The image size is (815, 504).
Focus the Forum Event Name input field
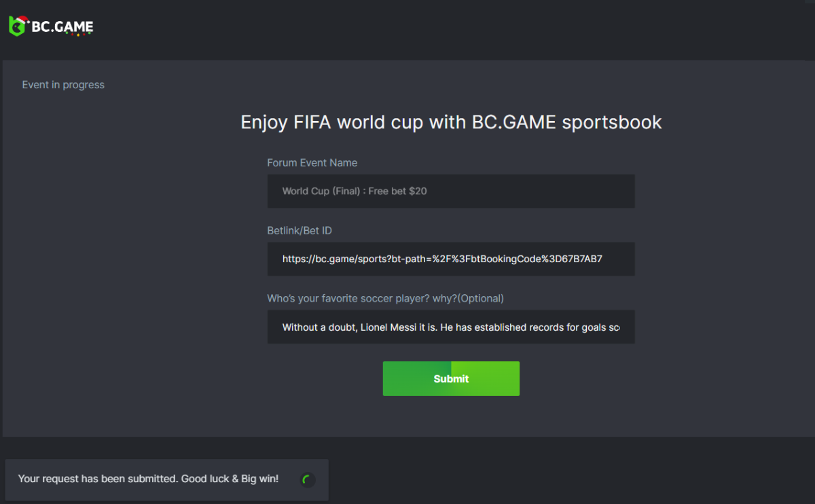coord(451,191)
